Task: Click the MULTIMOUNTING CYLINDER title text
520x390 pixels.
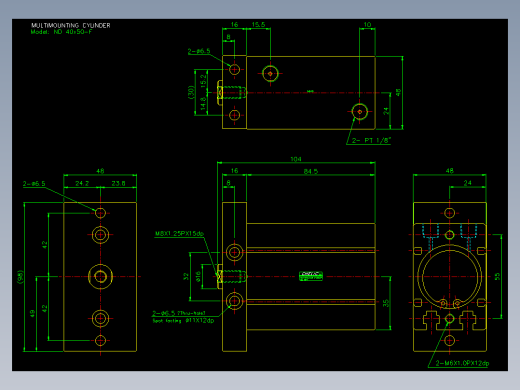Action: (x=71, y=25)
